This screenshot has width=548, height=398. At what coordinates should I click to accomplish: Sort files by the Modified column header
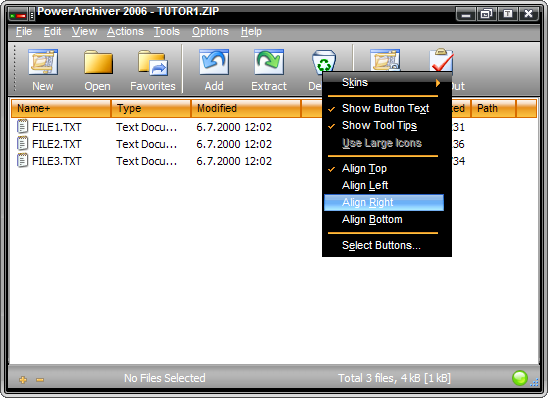246,108
